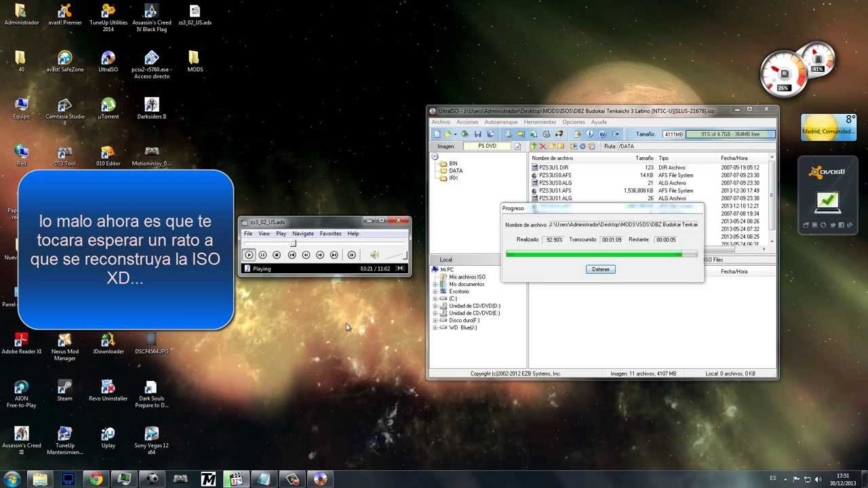
Task: Click the Burn CD/DVD image icon in UltraISO
Action: (559, 134)
